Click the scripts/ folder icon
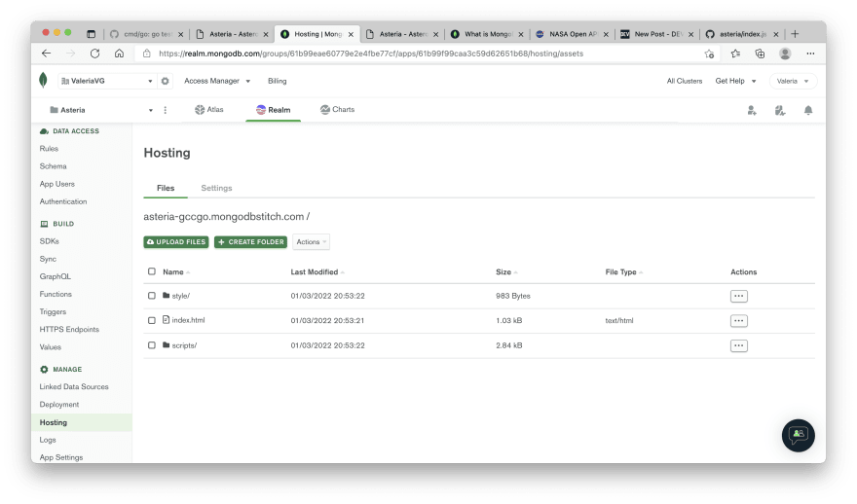 (x=167, y=345)
